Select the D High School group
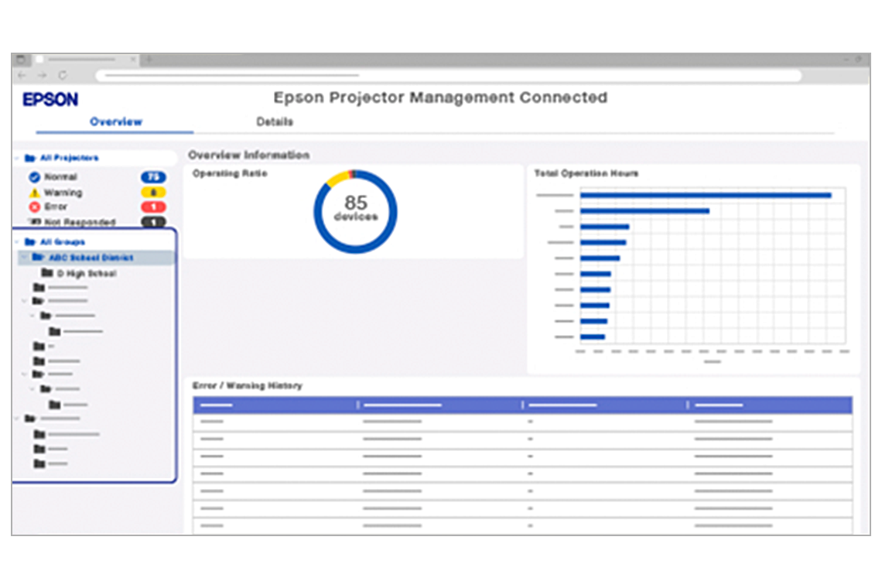The height and width of the screenshot is (588, 882). point(87,273)
